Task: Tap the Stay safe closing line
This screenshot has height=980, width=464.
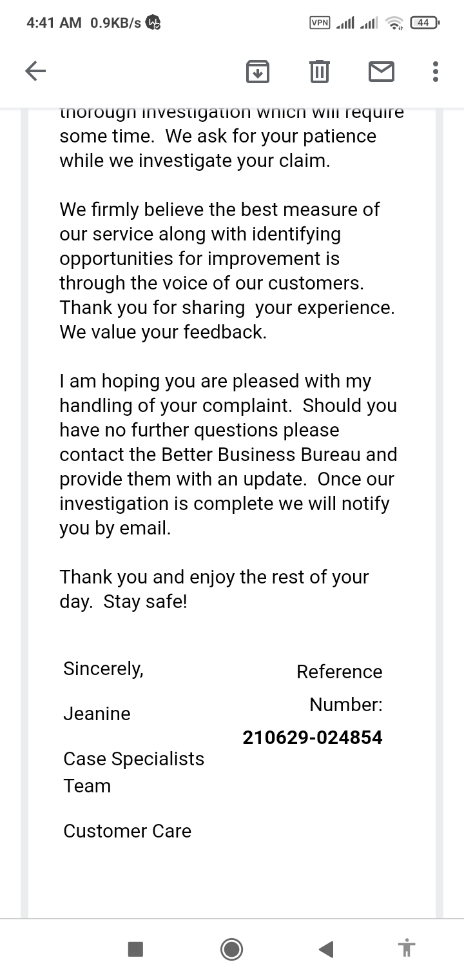Action: tap(145, 602)
